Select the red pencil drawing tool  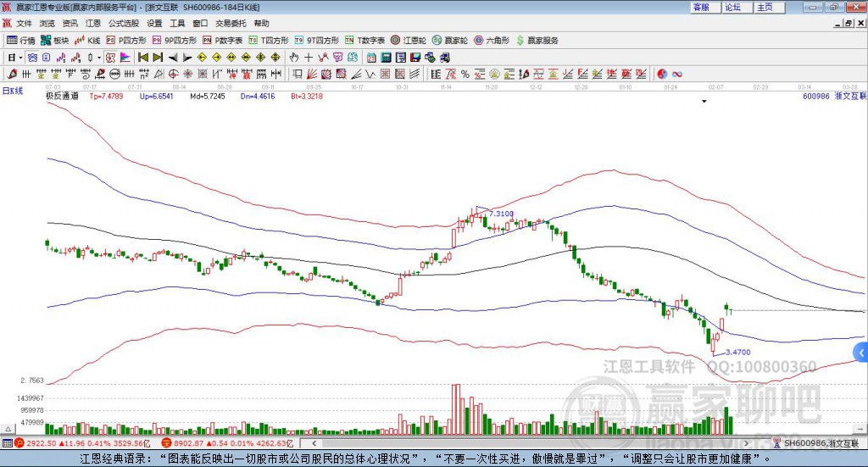coord(12,74)
